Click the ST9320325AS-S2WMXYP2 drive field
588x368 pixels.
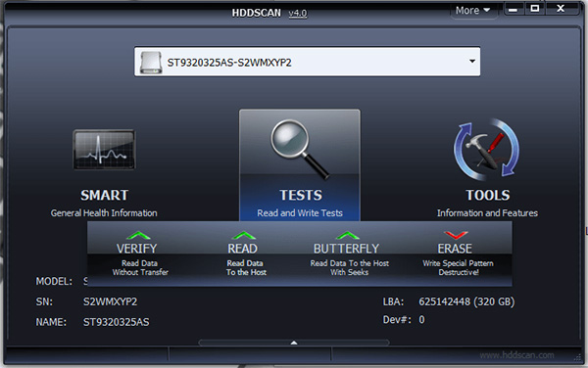click(x=307, y=62)
